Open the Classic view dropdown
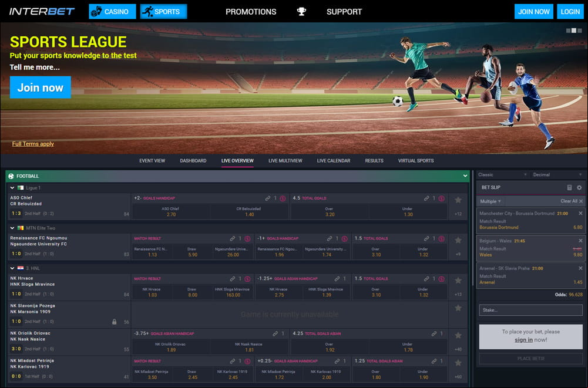This screenshot has width=588, height=388. (502, 175)
